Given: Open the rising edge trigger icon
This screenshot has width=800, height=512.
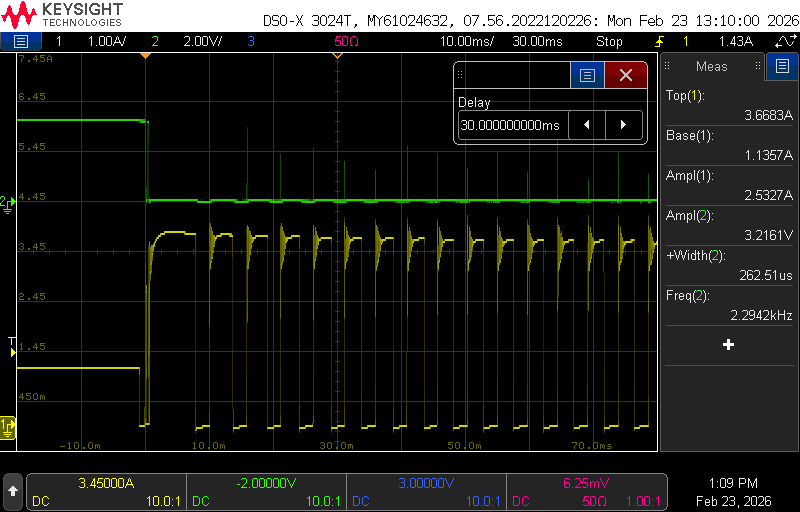Looking at the screenshot, I should pos(661,41).
